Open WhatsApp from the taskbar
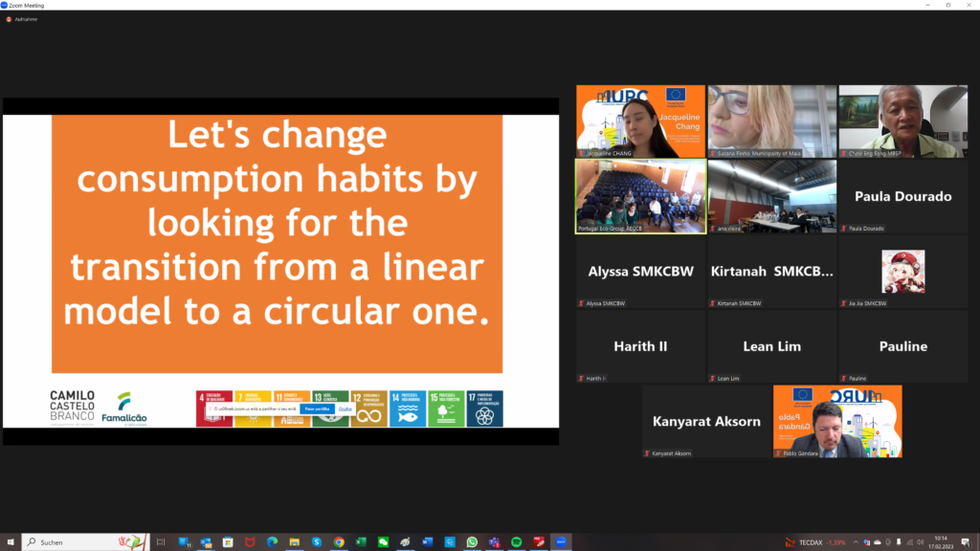Image resolution: width=980 pixels, height=551 pixels. pos(472,541)
